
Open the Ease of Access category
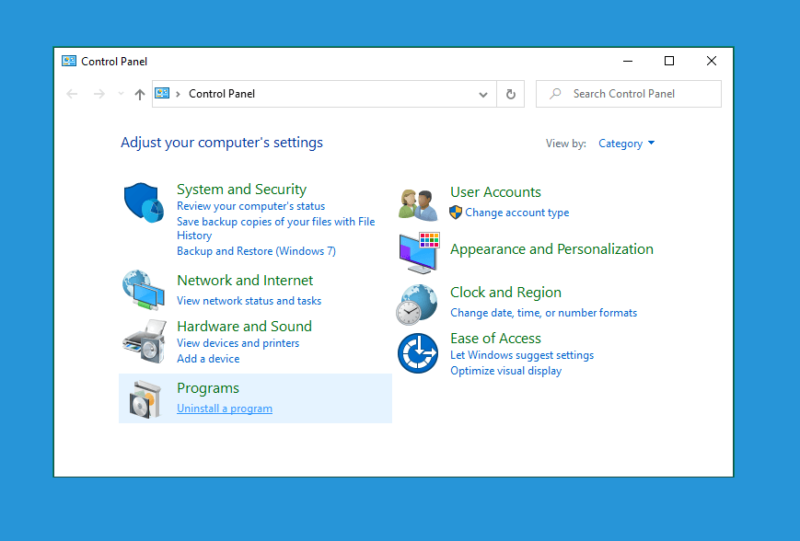(495, 338)
